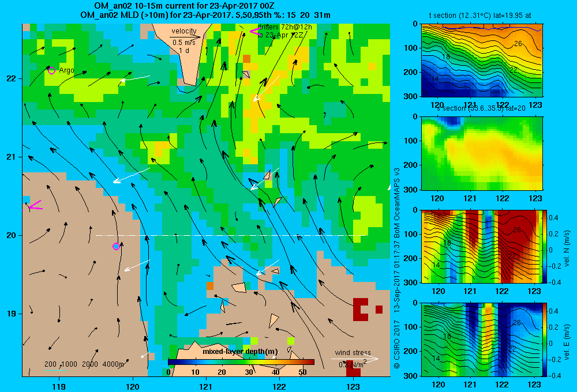
Task: Click the '1000' bathymetry contour legend entry
Action: tap(69, 364)
